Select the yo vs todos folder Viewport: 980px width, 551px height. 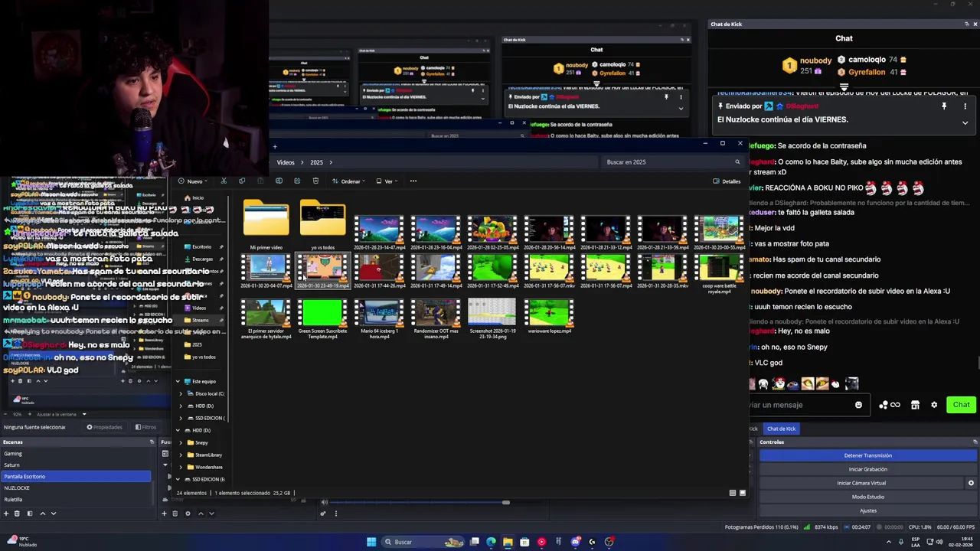pos(322,225)
